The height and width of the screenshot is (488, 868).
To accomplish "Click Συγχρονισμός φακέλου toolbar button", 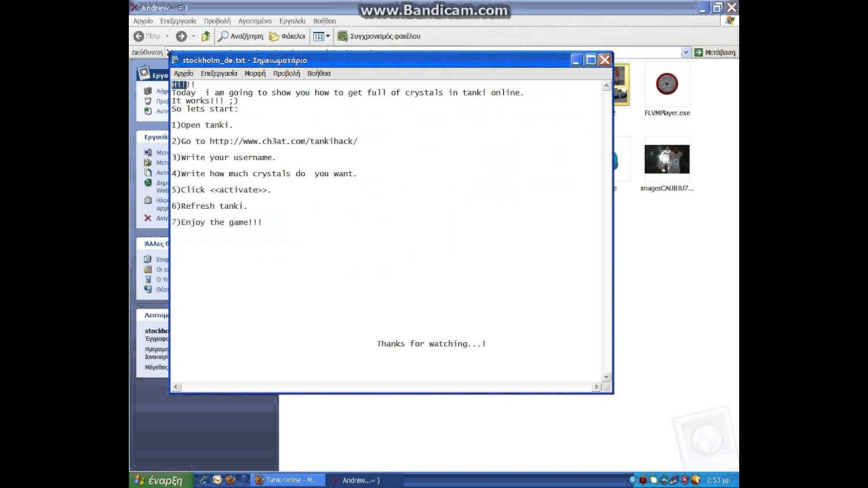I will coord(379,36).
